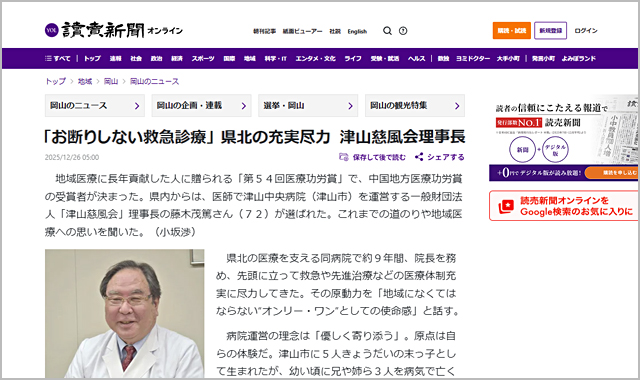Select 経済 in the navigation bar

pos(177,58)
